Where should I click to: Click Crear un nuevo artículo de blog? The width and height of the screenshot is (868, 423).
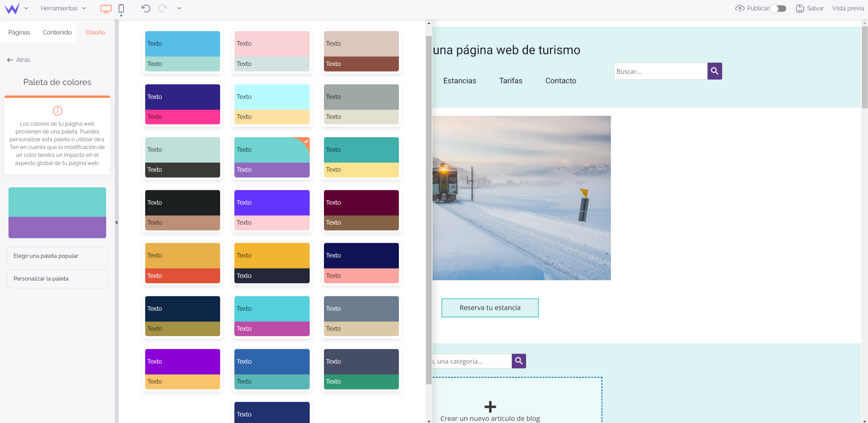490,418
